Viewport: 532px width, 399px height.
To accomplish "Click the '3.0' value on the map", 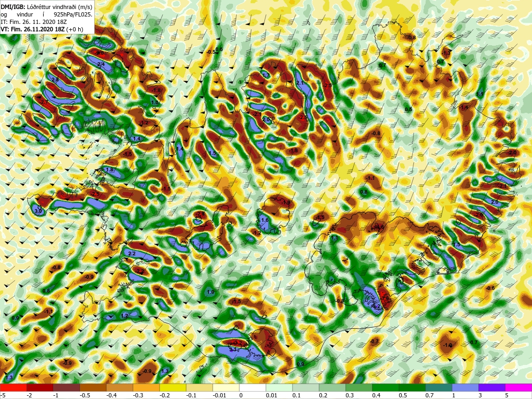I will click(38, 211).
